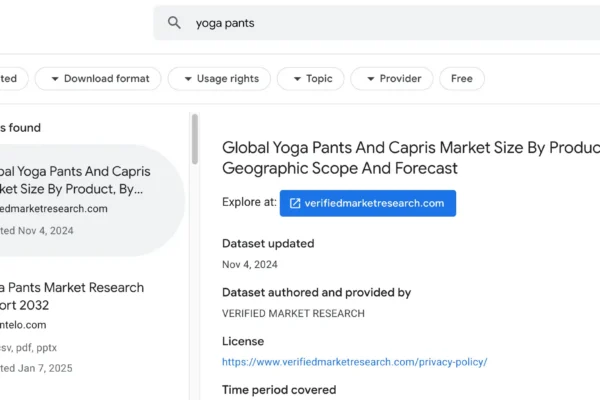Click the Global Yoga Pants dataset title heading

click(x=411, y=158)
